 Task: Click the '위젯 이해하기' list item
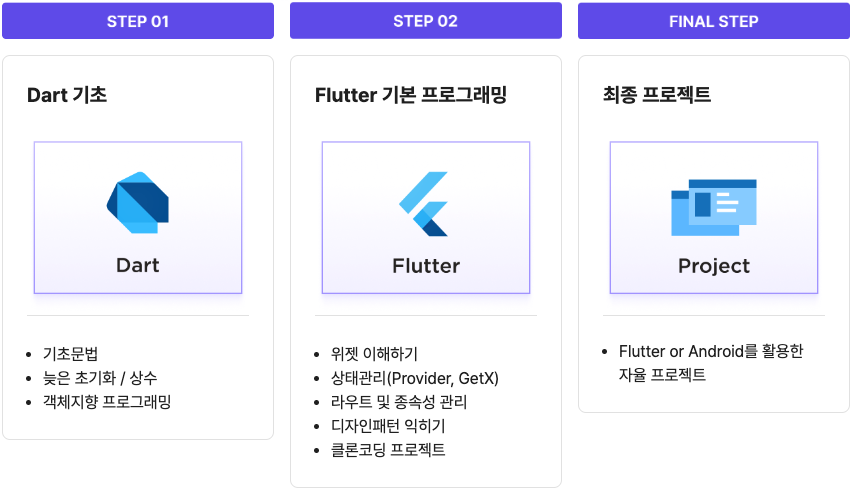(x=374, y=354)
